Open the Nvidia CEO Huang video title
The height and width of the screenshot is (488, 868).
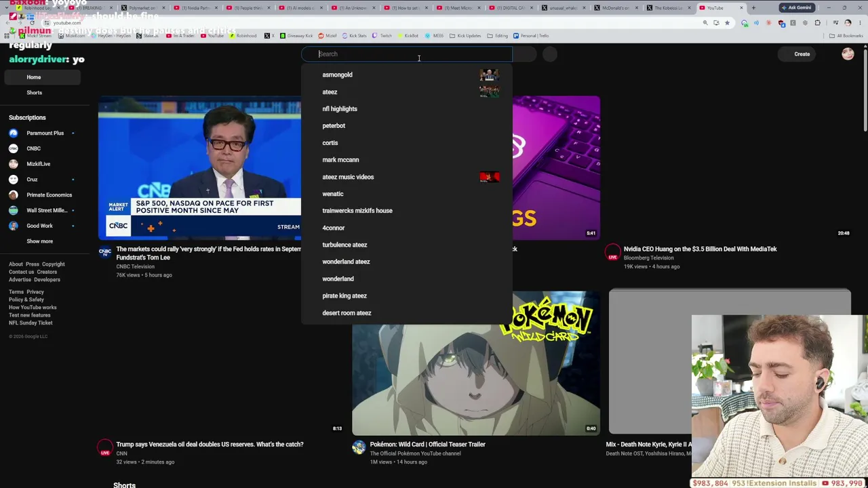[x=700, y=249]
